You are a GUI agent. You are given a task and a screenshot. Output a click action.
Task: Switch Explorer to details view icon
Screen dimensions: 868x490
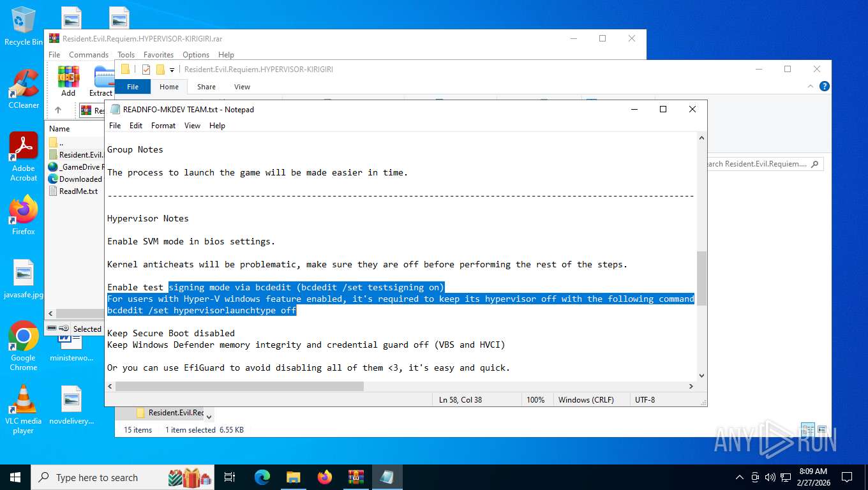pos(807,430)
